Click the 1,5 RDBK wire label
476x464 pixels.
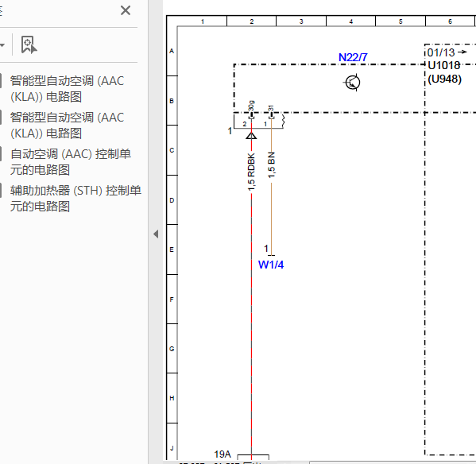click(x=251, y=172)
